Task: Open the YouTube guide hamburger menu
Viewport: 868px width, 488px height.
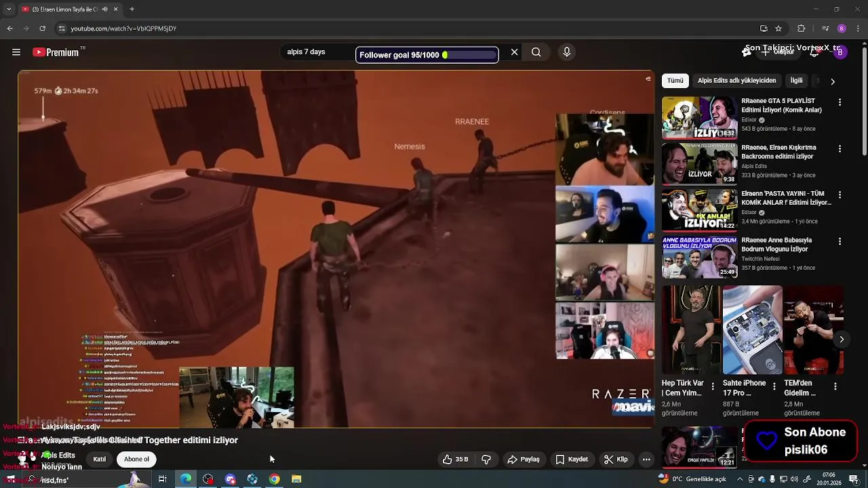Action: (x=16, y=52)
